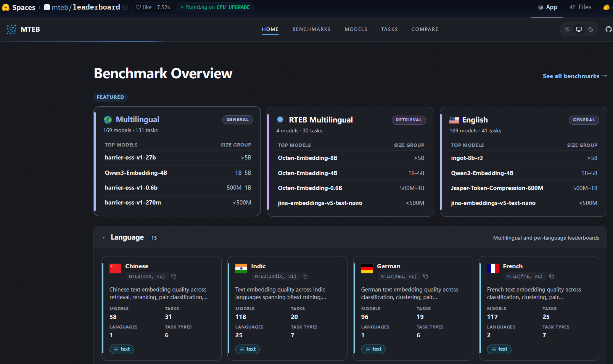The height and width of the screenshot is (364, 613).
Task: Click the Multilingual globe icon
Action: click(108, 120)
